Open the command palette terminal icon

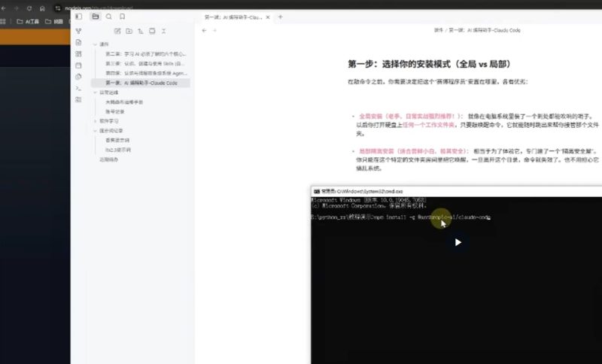pos(79,88)
